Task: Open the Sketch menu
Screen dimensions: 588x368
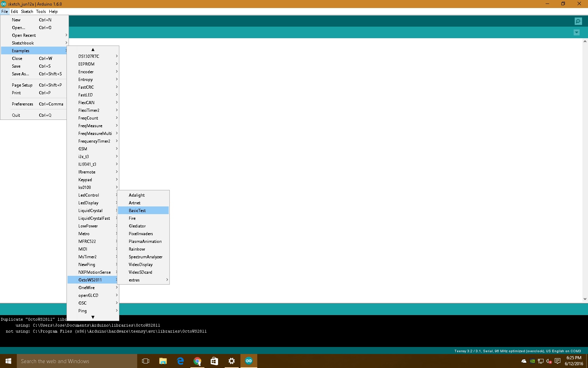Action: [x=27, y=12]
